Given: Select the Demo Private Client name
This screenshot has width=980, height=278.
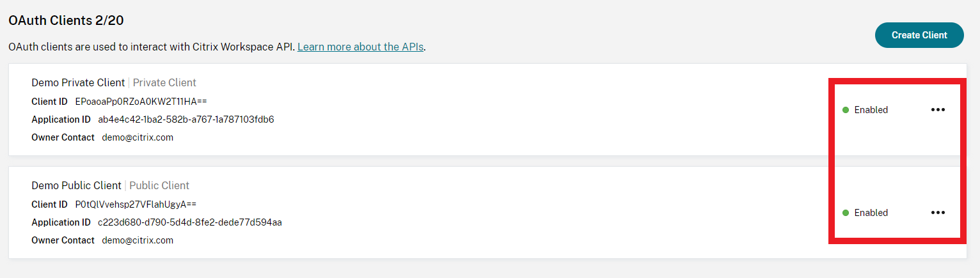Looking at the screenshot, I should 78,82.
